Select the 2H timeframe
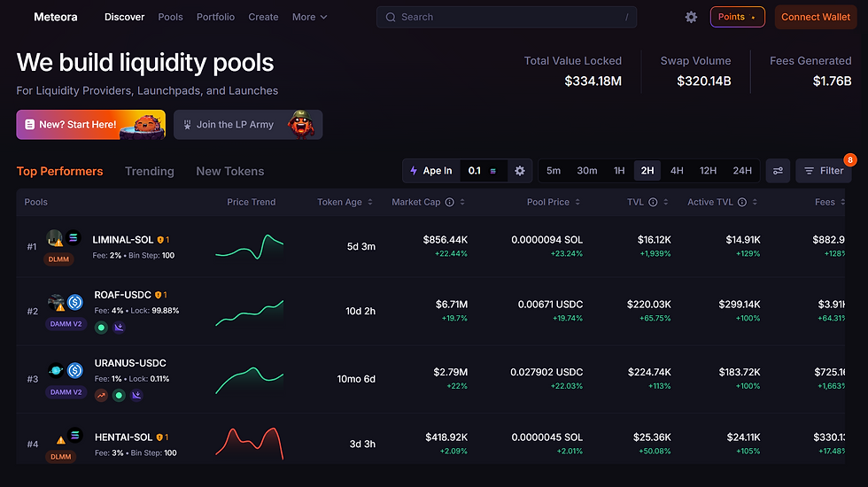 coord(647,171)
